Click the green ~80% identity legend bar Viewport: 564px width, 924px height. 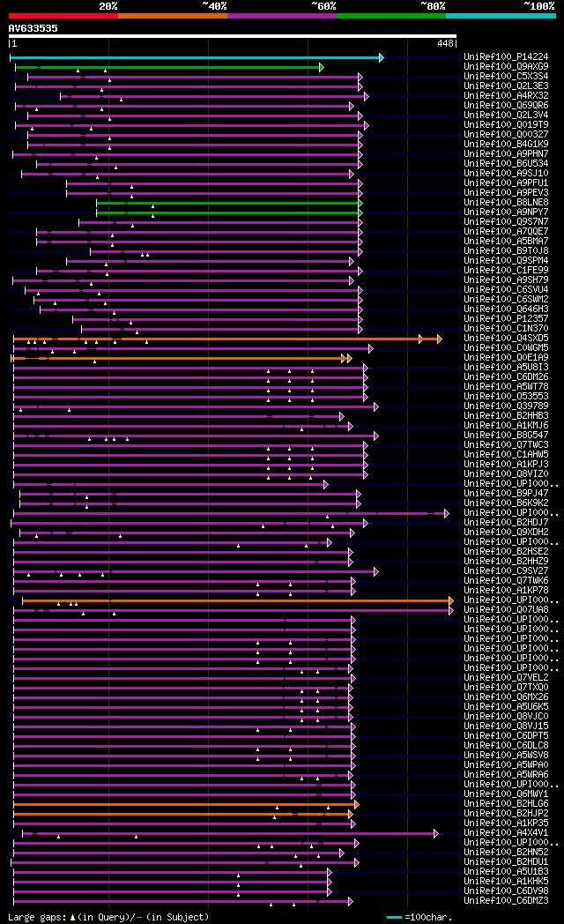pos(391,16)
